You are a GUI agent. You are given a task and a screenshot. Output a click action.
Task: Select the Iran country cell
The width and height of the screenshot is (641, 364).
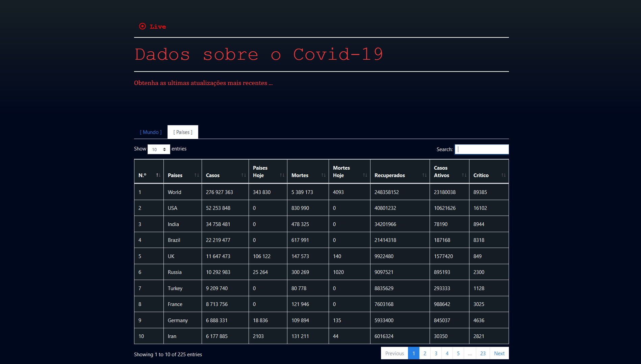183,336
